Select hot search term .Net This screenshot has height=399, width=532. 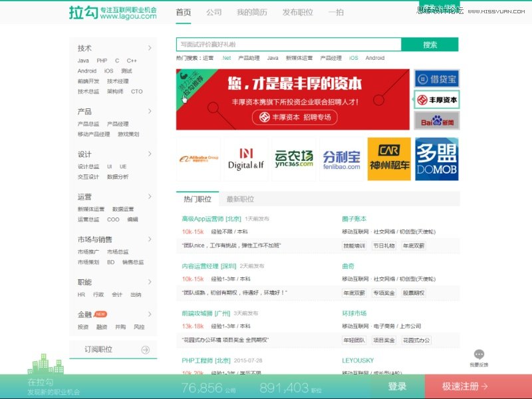click(226, 58)
